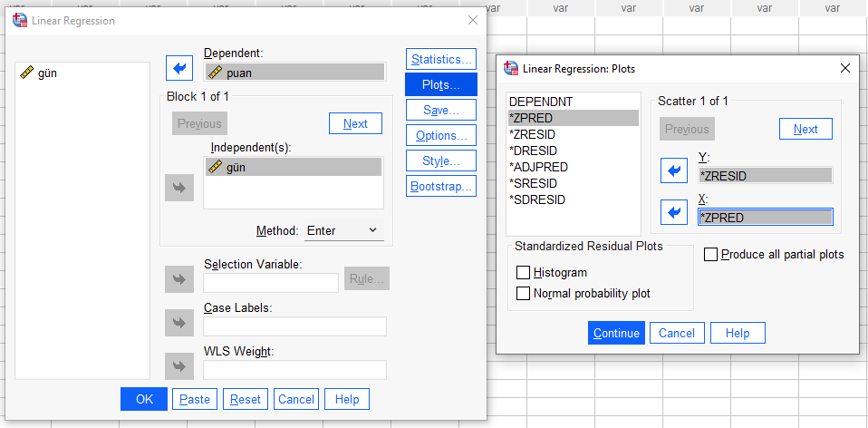Open the Method dropdown set to Enter
Screen dimensions: 868x428
(343, 231)
